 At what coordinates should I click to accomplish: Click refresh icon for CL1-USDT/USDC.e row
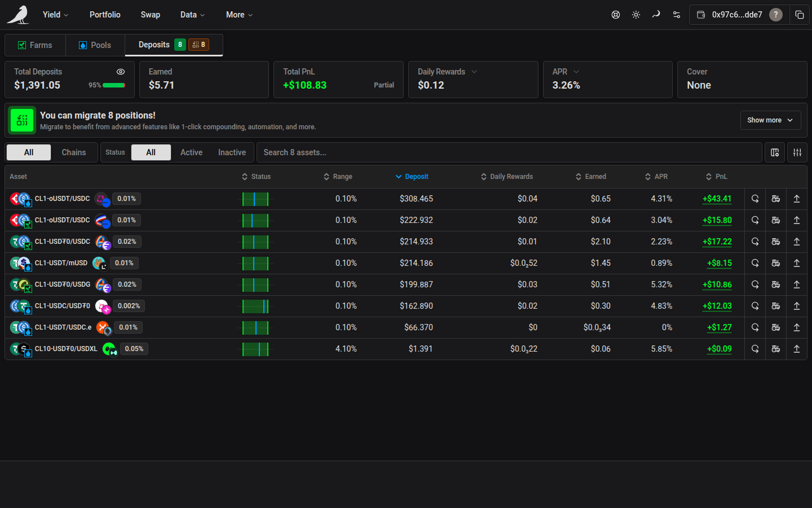pos(755,327)
